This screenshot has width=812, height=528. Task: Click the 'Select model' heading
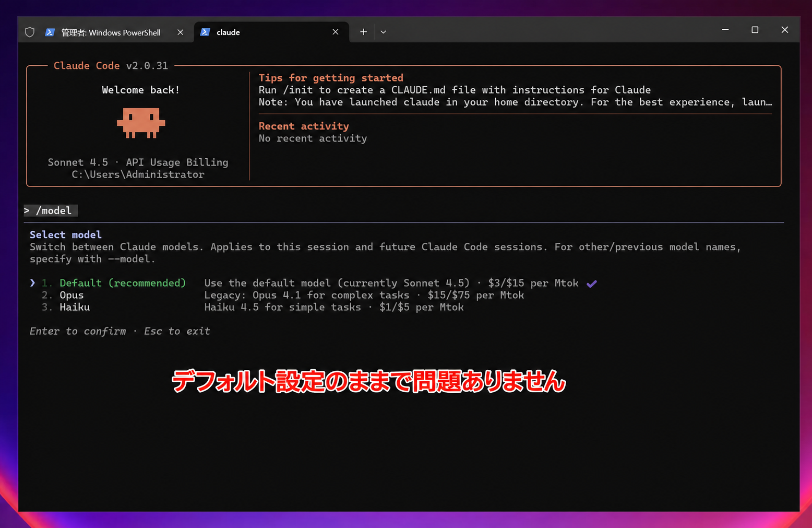66,234
